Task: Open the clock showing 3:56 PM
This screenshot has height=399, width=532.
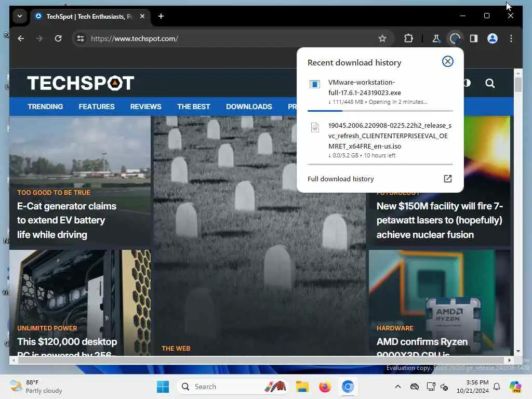Action: 473,387
